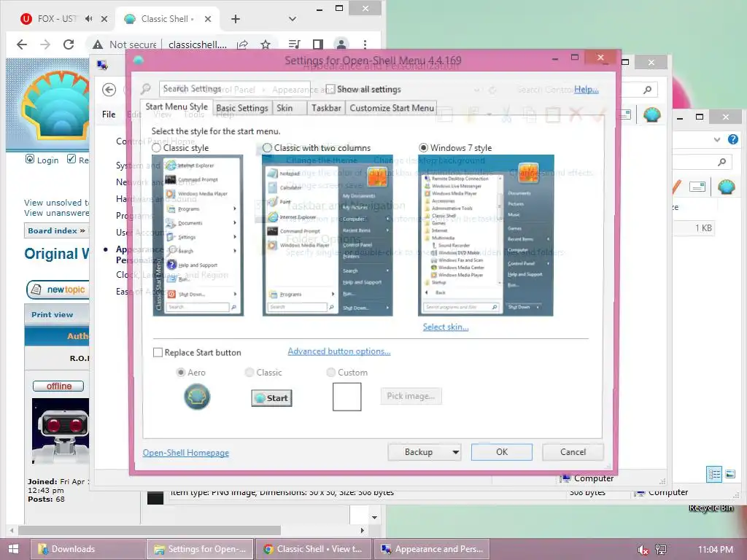Image resolution: width=747 pixels, height=560 pixels.
Task: Open Help icon in Downloads window
Action: click(732, 139)
